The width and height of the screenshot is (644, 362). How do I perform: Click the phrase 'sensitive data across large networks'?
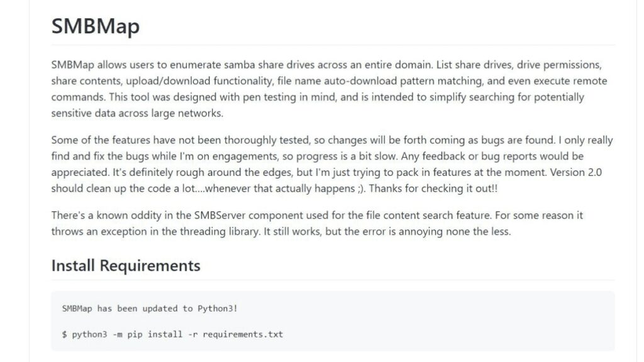(x=136, y=113)
